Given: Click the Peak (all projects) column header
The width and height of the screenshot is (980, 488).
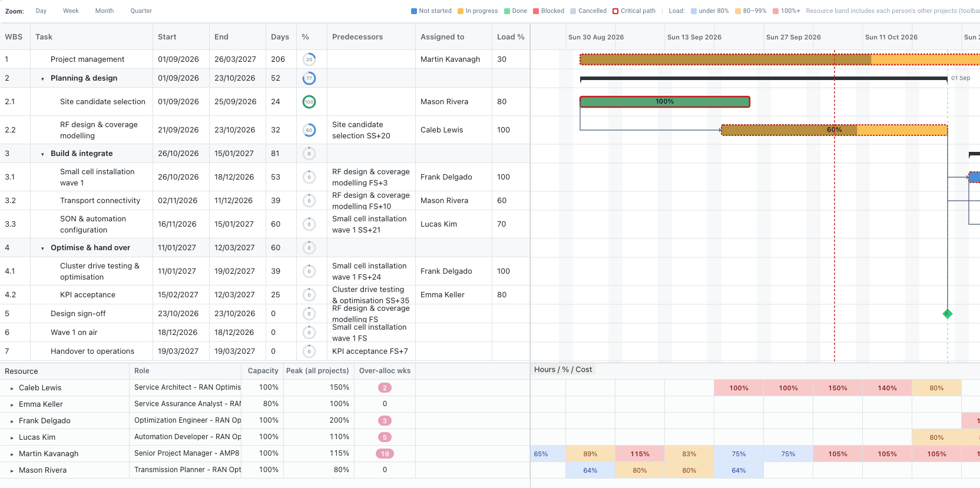Looking at the screenshot, I should click(x=317, y=371).
